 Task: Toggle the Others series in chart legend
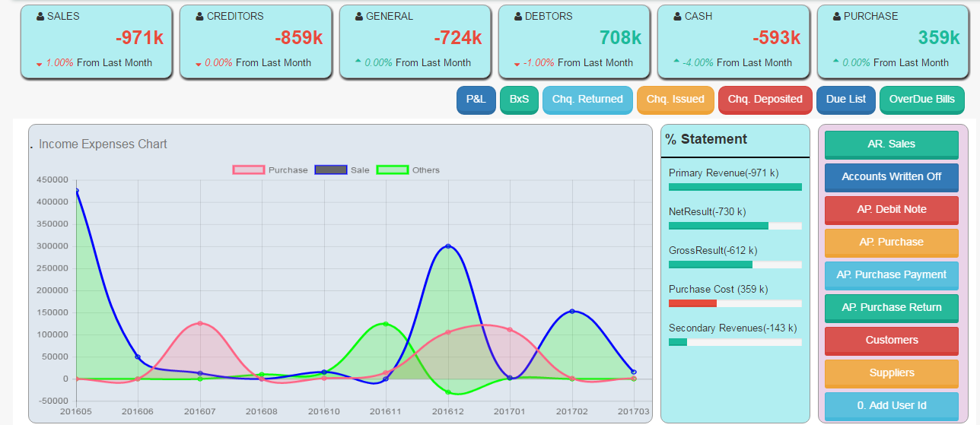pos(393,170)
